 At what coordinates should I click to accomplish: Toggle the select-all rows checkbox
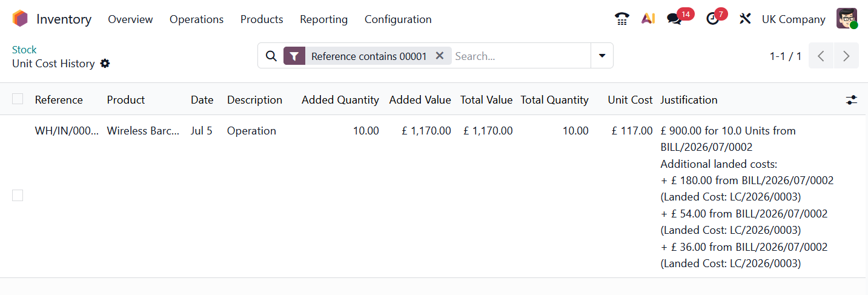pyautogui.click(x=18, y=99)
